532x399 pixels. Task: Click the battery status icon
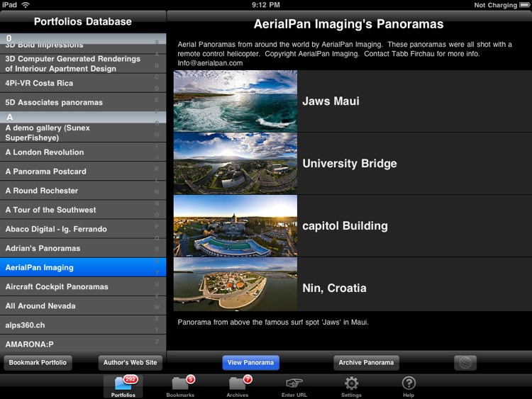tap(524, 5)
